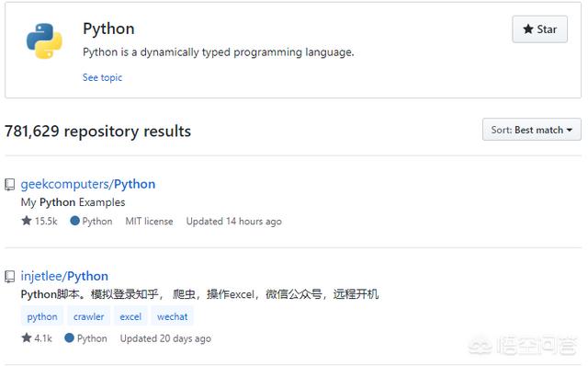This screenshot has height=366, width=588.
Task: Click the repository icon beside geekcomputers/Python
Action: 10,184
